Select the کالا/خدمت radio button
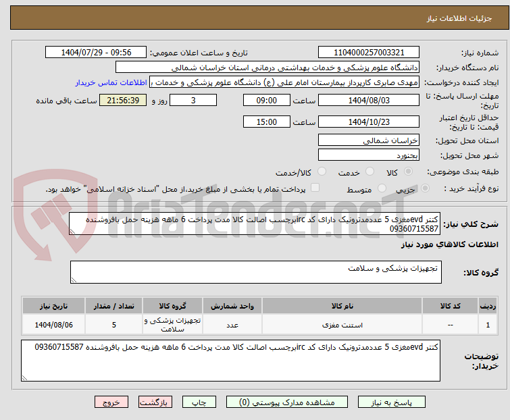The image size is (510, 420). (x=322, y=172)
